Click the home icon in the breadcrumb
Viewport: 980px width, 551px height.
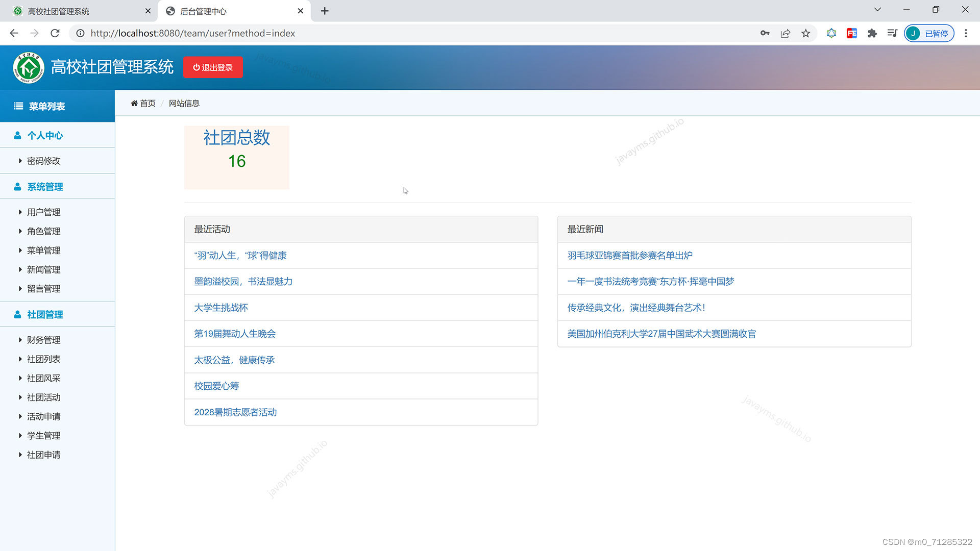[x=134, y=103]
